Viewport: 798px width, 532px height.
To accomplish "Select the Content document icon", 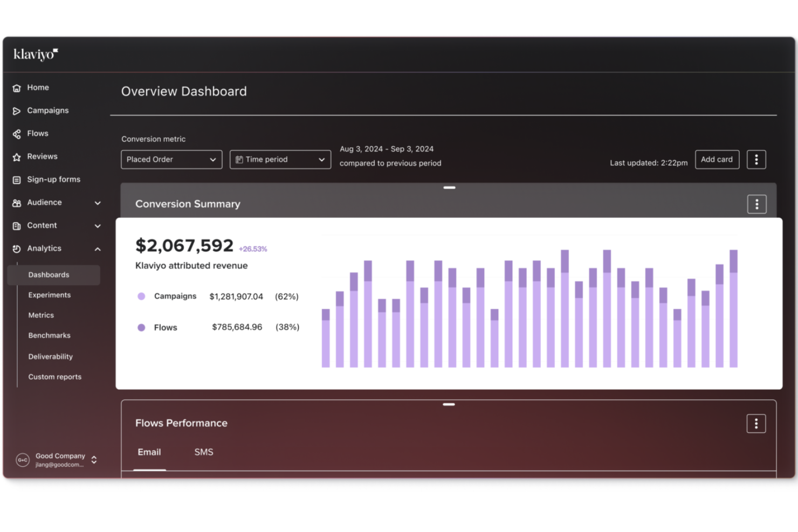I will (x=16, y=225).
